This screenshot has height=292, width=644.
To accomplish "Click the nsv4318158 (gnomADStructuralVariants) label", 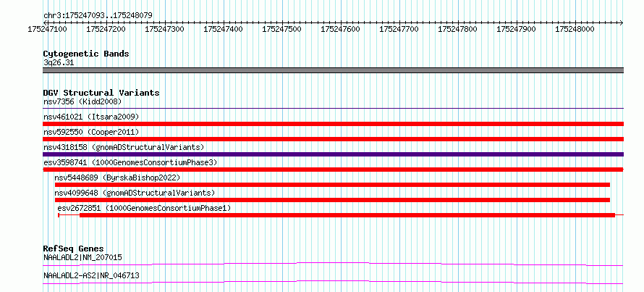I will [124, 147].
